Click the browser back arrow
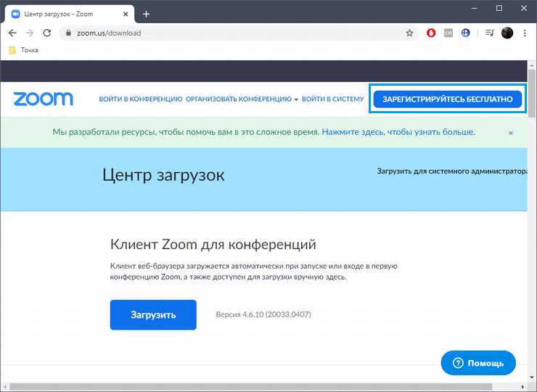537x392 pixels. click(x=12, y=33)
